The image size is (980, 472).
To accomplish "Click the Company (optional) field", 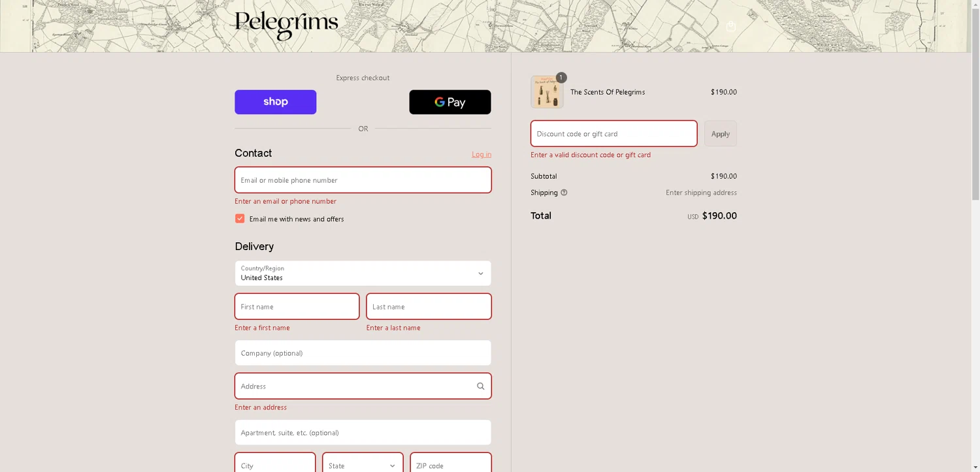I will pos(363,353).
